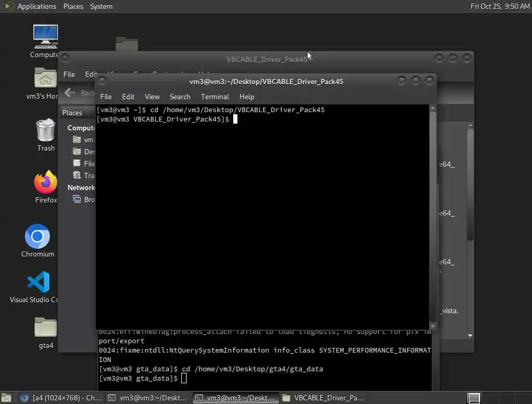Image resolution: width=532 pixels, height=404 pixels.
Task: Click file manager window menu button top-left
Action: (x=65, y=58)
